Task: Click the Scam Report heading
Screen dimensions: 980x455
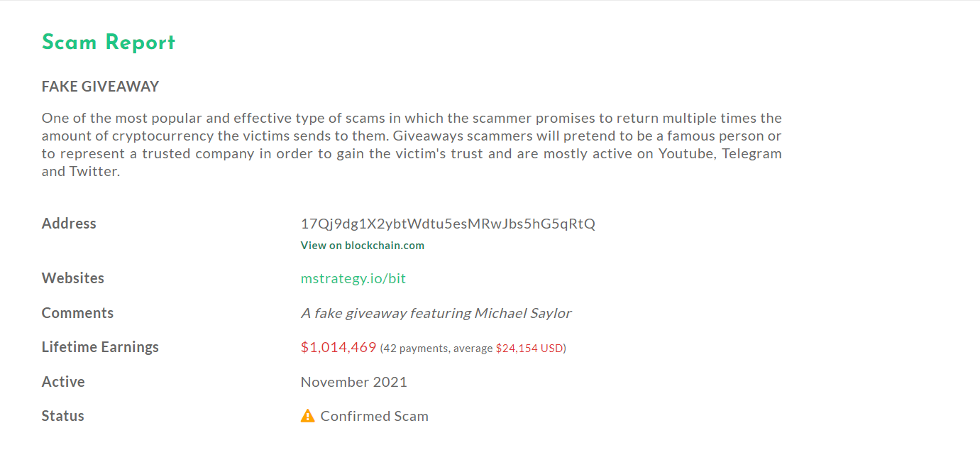Action: tap(109, 43)
